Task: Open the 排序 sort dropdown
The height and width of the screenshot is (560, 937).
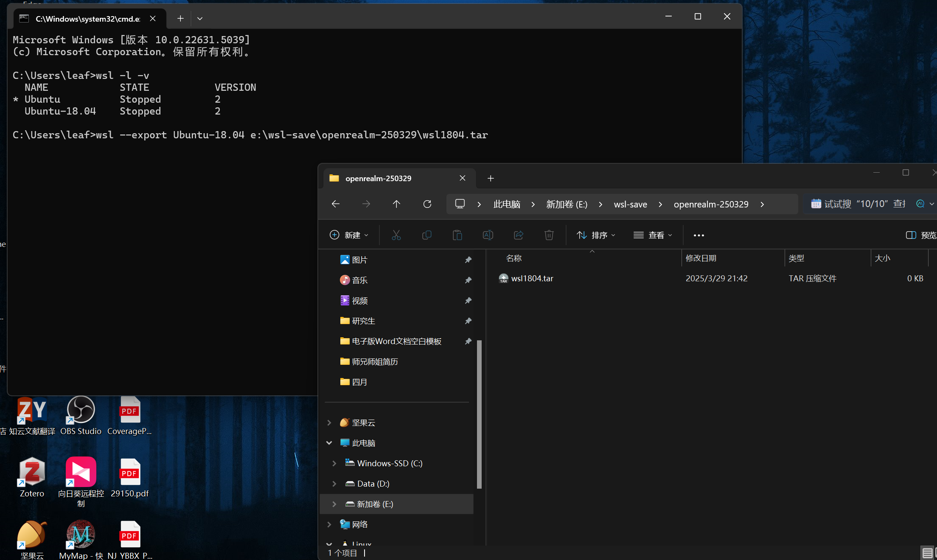Action: point(596,235)
